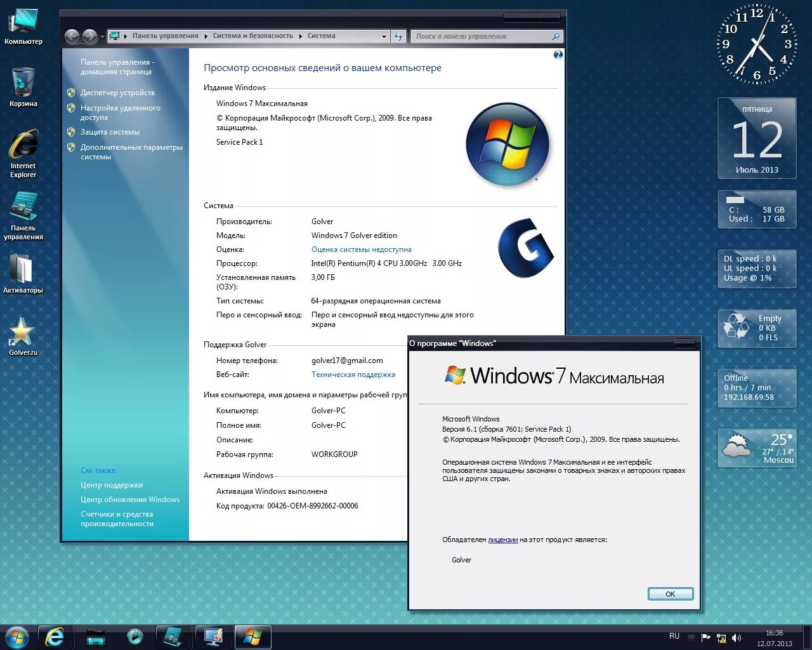812x650 pixels.
Task: Click product code 00426-OEM-8992662-00006 text
Action: (313, 506)
